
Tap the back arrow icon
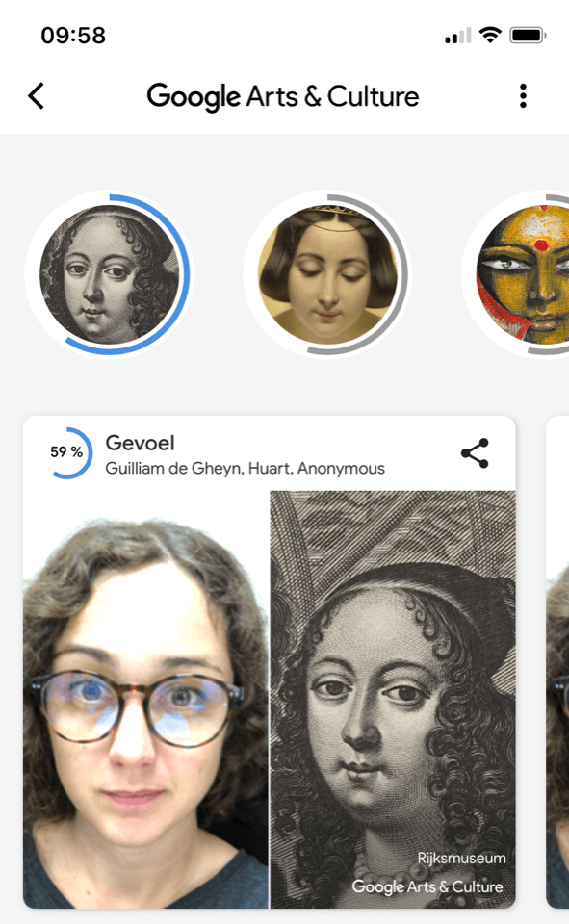(x=36, y=96)
